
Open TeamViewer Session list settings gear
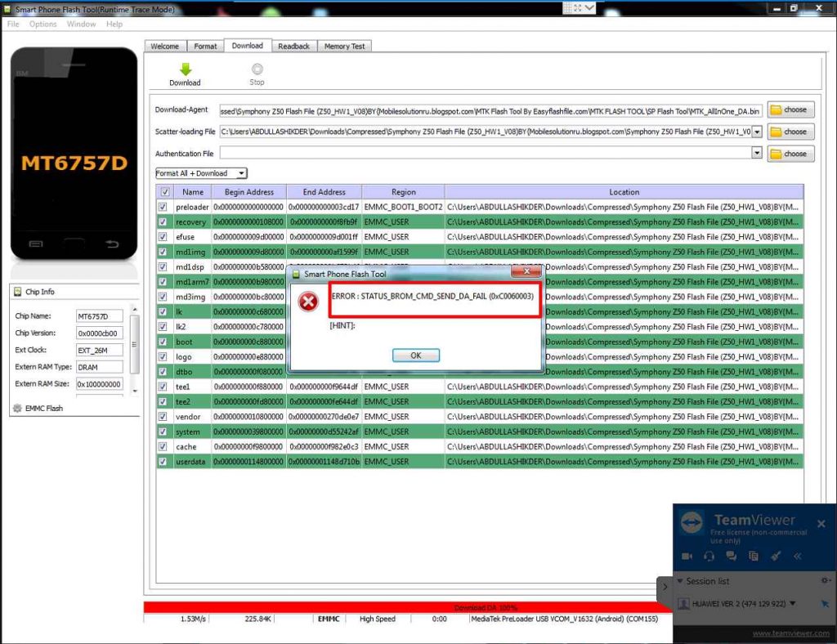(826, 580)
